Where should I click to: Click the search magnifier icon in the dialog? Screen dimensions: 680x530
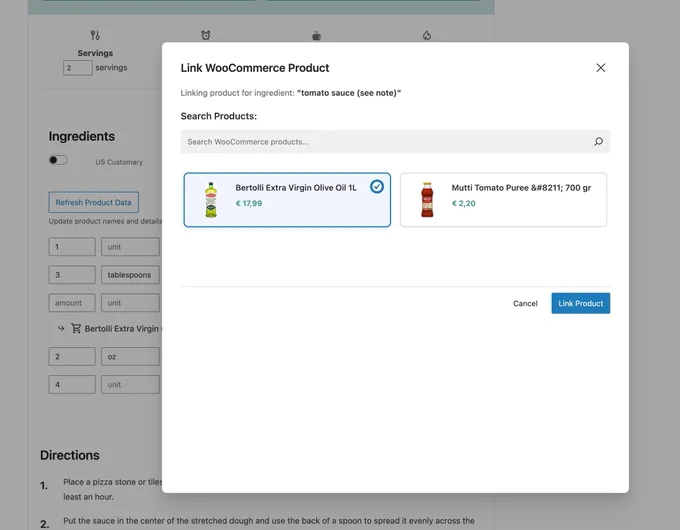[598, 141]
